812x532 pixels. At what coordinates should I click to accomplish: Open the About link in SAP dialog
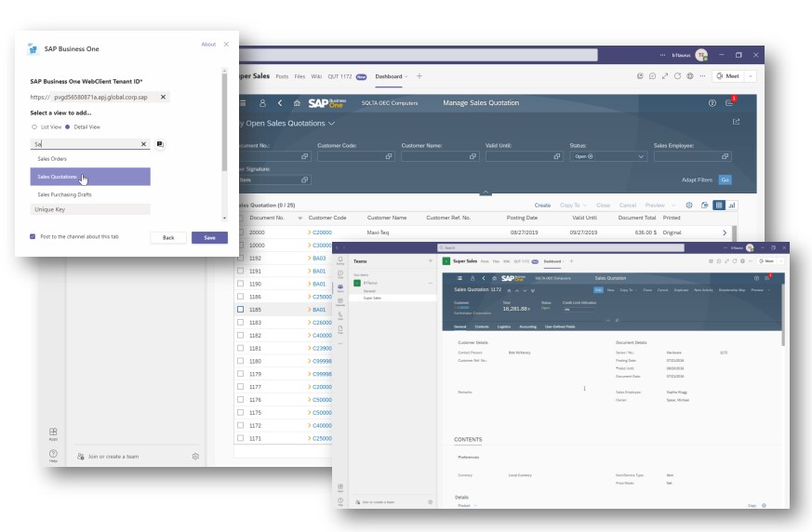click(208, 45)
